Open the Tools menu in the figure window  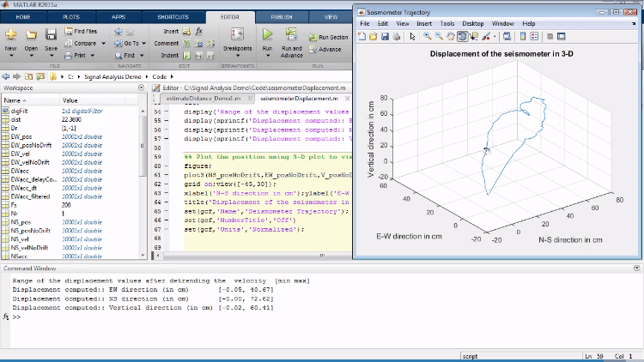[x=447, y=23]
